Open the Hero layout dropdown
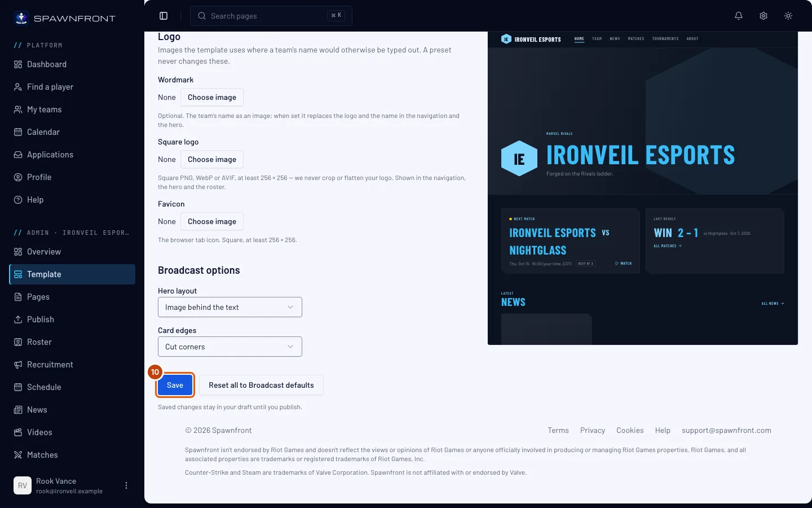The height and width of the screenshot is (508, 812). tap(230, 307)
